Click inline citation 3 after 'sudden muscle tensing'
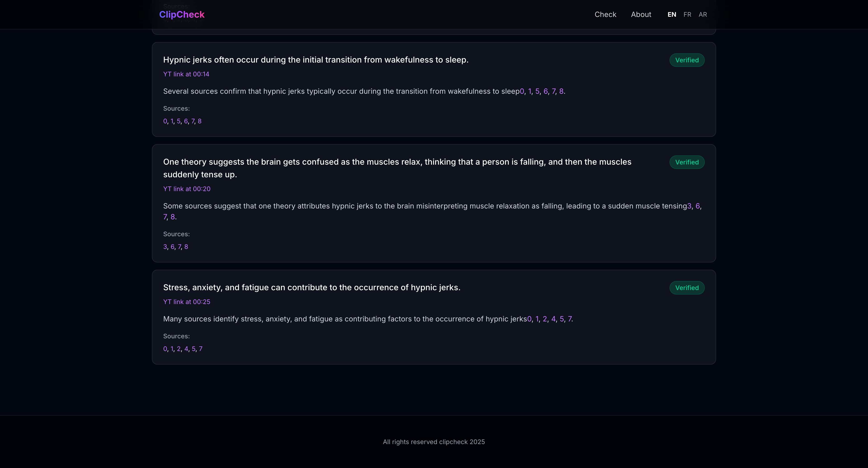Image resolution: width=868 pixels, height=468 pixels. 689,206
